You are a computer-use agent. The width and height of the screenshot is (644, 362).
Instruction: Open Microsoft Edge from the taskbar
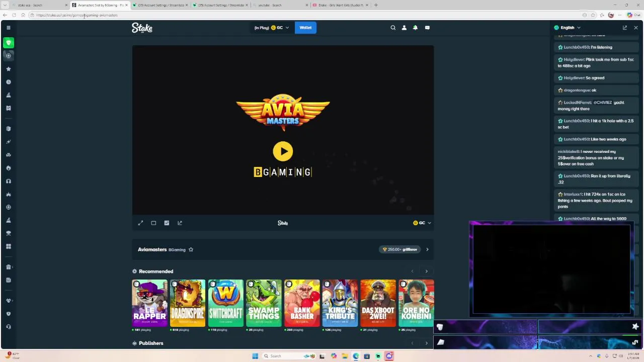coord(356,356)
